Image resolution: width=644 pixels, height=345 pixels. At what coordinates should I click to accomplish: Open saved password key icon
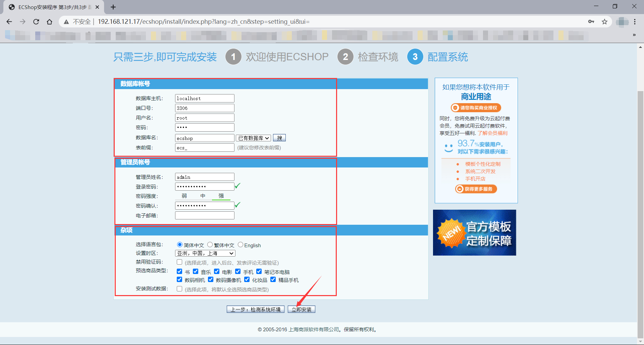pos(591,22)
